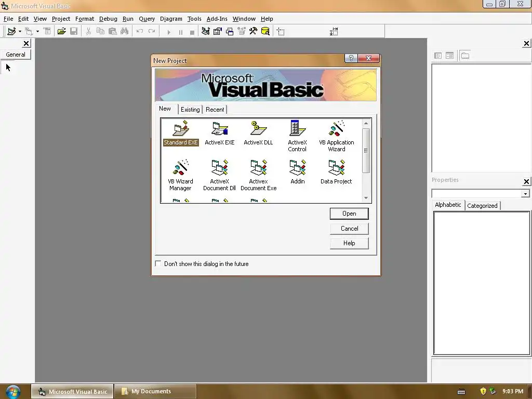
Task: Check Don't show this dialog in future
Action: click(x=158, y=263)
